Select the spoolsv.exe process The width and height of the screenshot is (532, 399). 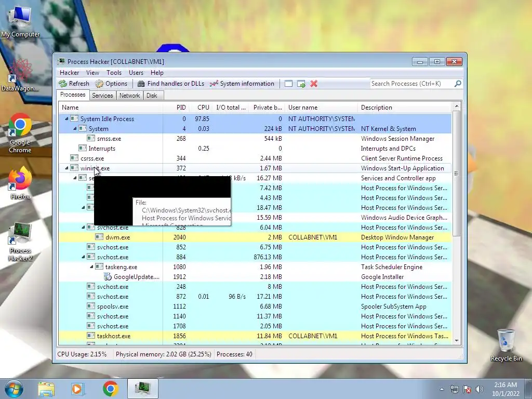(x=255, y=307)
